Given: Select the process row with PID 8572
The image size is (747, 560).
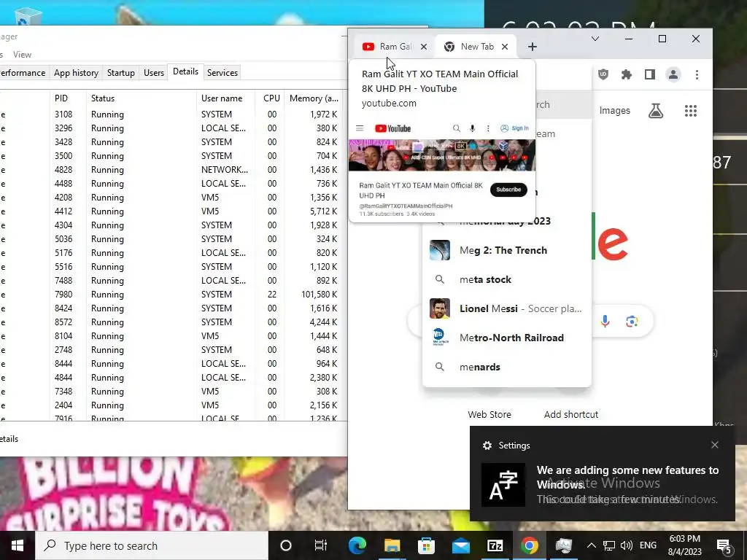Looking at the screenshot, I should (171, 322).
